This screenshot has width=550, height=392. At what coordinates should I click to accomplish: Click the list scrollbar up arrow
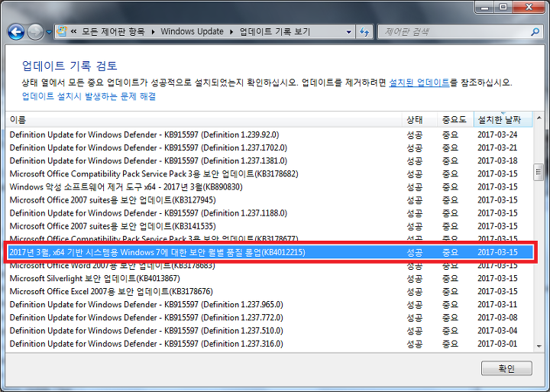[539, 118]
